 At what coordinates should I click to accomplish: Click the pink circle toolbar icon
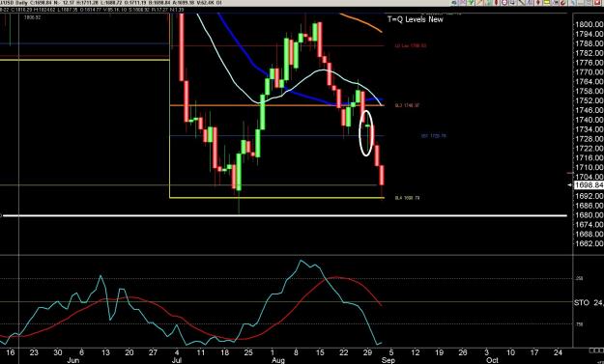pyautogui.click(x=504, y=2)
